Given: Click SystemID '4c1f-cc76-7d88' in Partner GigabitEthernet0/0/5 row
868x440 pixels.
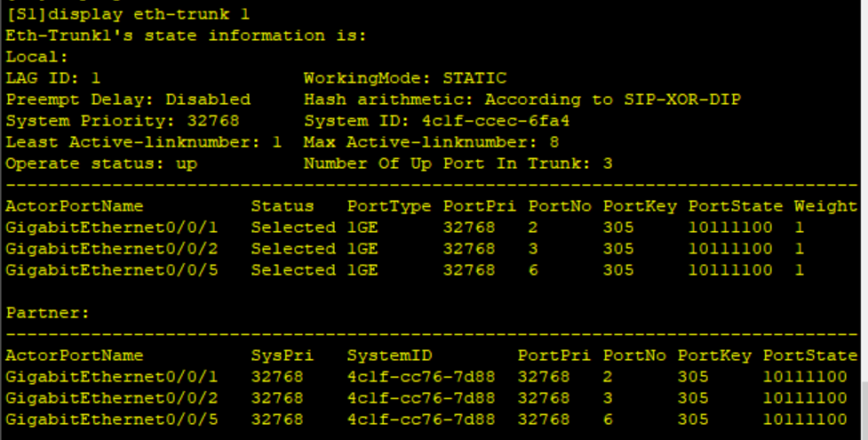Looking at the screenshot, I should pyautogui.click(x=421, y=420).
